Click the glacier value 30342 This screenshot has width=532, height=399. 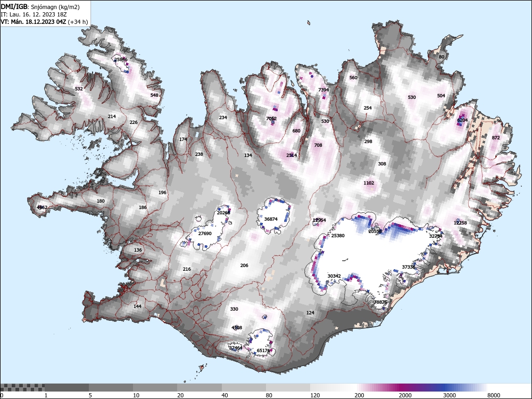point(334,276)
